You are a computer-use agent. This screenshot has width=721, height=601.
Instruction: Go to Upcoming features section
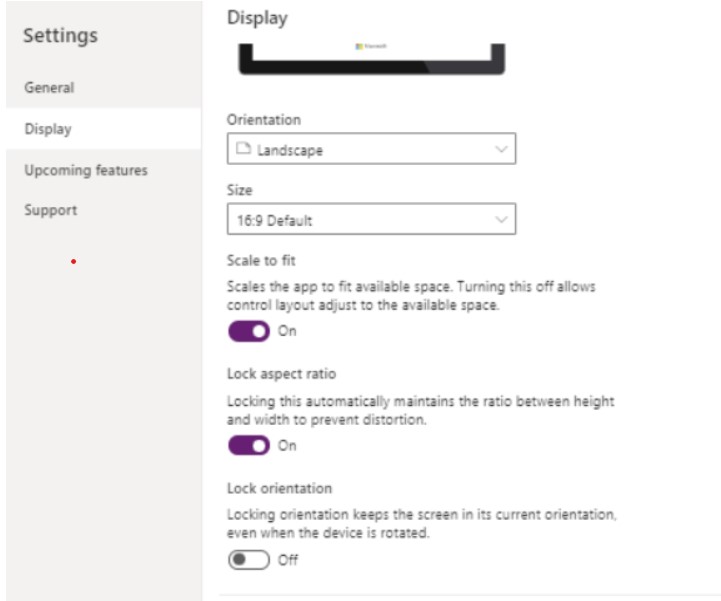[85, 170]
